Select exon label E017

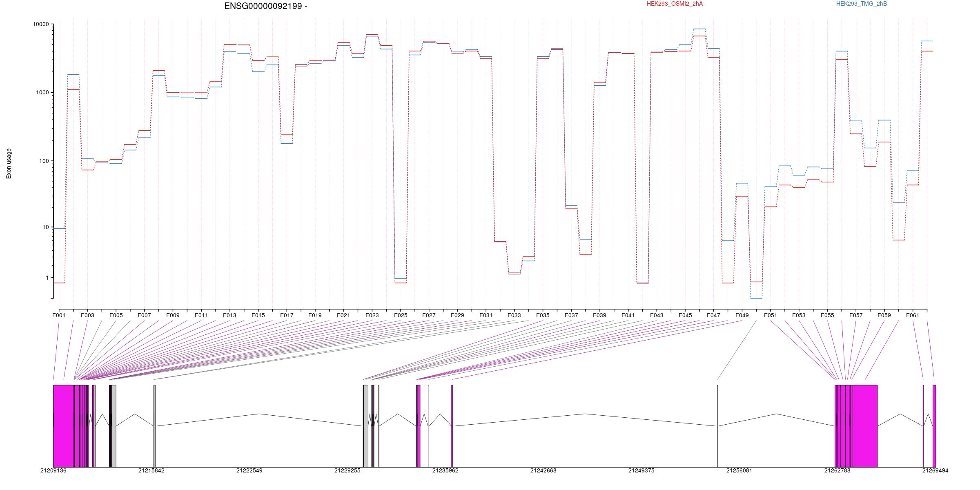pyautogui.click(x=287, y=315)
